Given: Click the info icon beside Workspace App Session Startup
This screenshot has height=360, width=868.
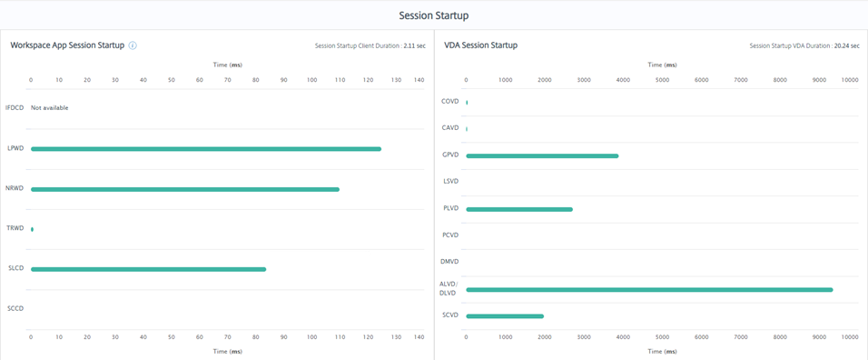Looking at the screenshot, I should tap(133, 45).
